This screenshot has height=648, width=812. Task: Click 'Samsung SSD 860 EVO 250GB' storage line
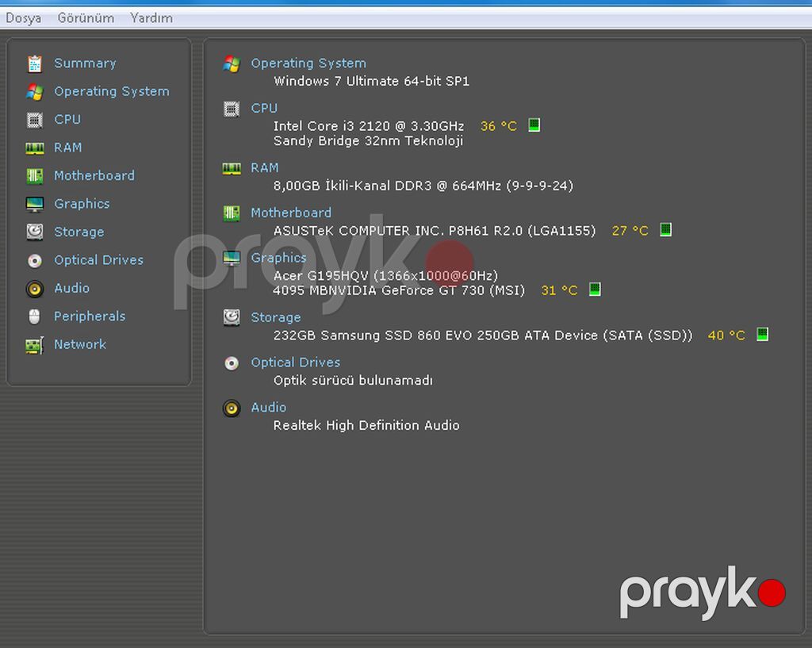pyautogui.click(x=483, y=336)
